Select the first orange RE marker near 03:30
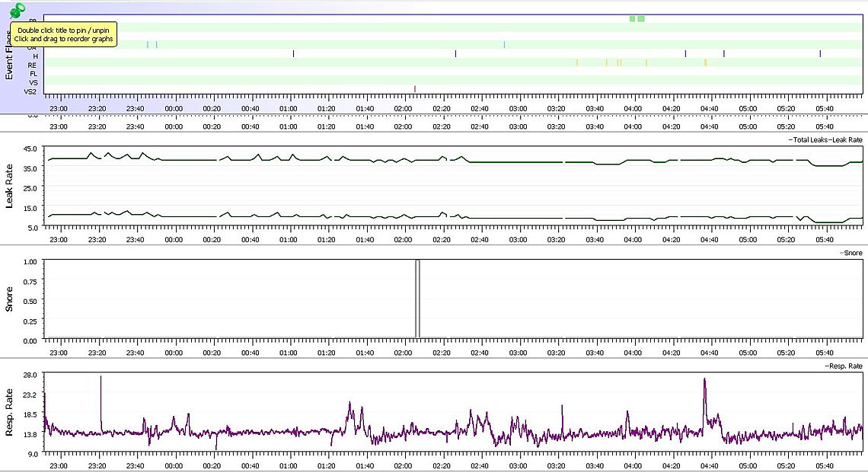Viewport: 868px width, 473px height. coord(577,62)
